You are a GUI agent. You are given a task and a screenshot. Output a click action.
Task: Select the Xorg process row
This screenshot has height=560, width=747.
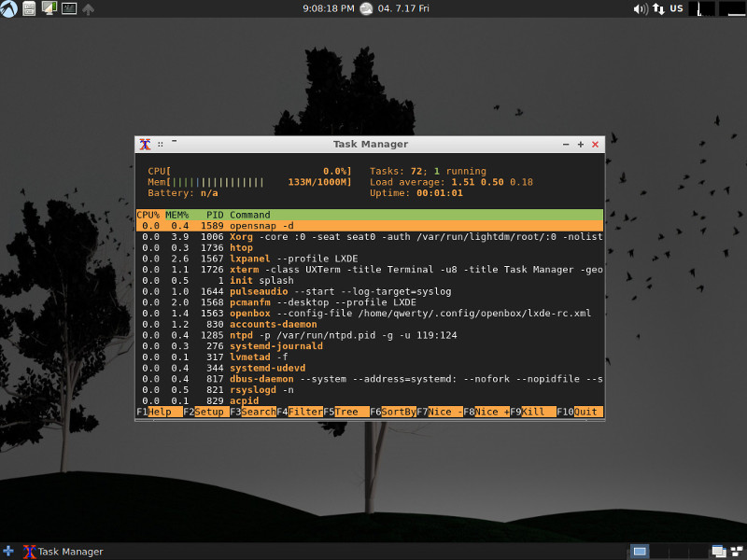point(280,236)
